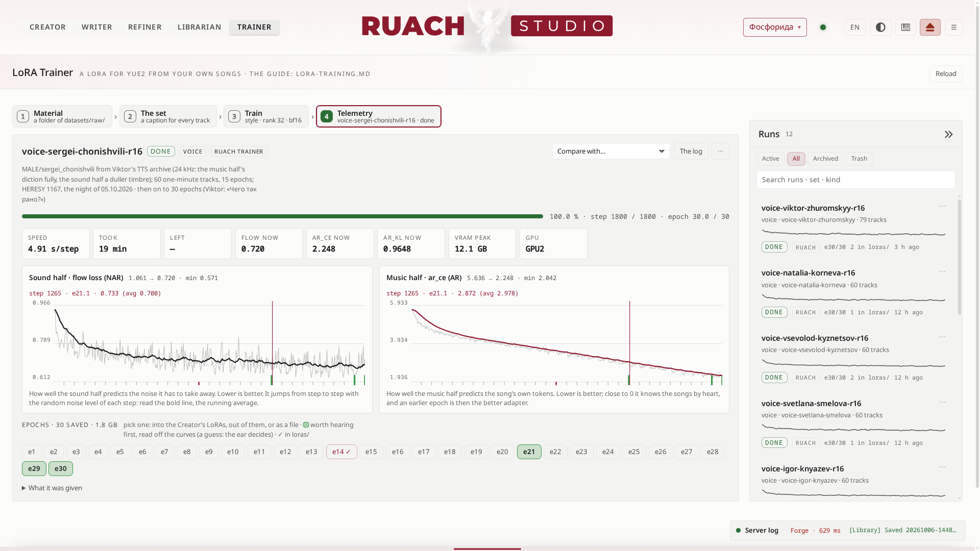Expand What it was given disclosure
The image size is (980, 551).
52,488
